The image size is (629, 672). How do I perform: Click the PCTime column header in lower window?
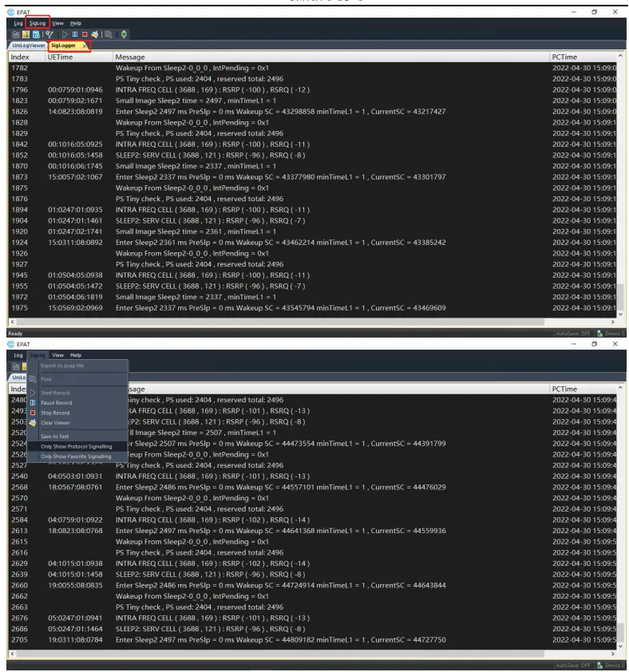(584, 389)
